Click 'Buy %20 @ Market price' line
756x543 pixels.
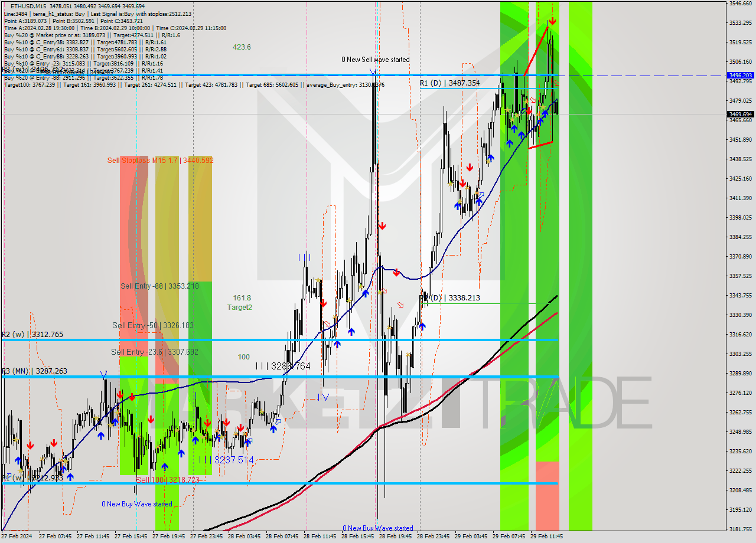coord(92,35)
